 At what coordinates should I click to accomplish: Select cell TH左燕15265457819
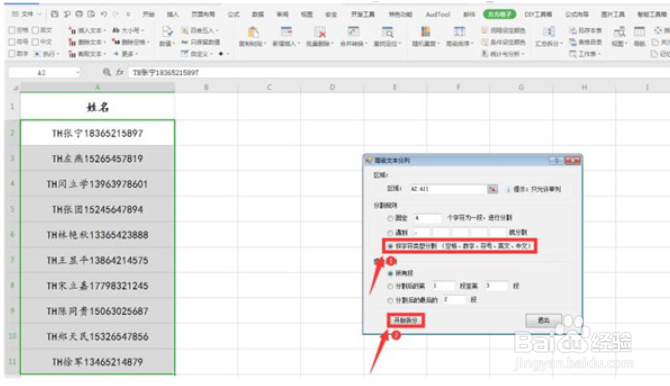[97, 159]
